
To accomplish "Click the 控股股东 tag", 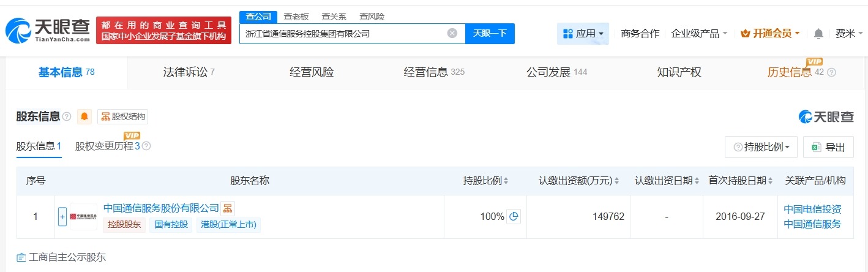I will pos(124,225).
